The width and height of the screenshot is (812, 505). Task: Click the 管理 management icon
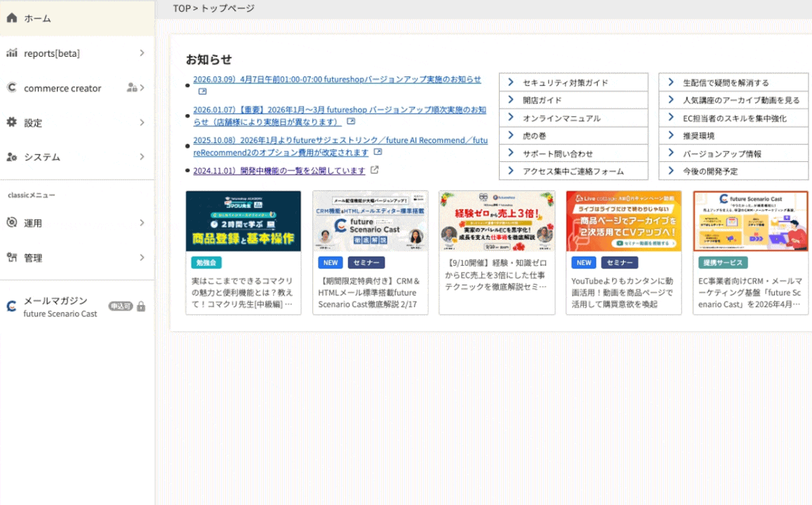[x=11, y=257]
